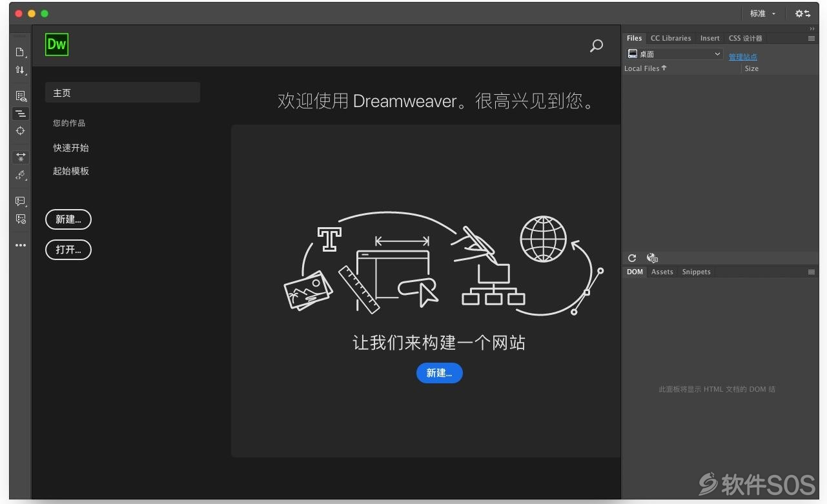Click the Apply Comment speech icon
The height and width of the screenshot is (504, 827).
pyautogui.click(x=21, y=201)
